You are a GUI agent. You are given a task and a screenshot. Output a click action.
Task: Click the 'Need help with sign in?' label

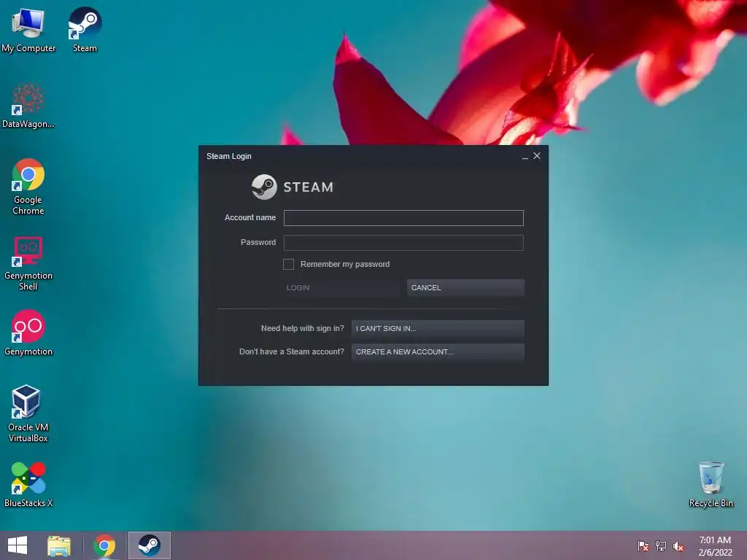click(303, 329)
